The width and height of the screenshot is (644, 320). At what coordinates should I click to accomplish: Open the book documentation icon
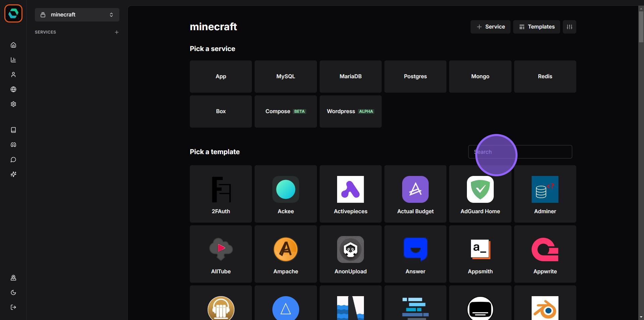pyautogui.click(x=13, y=130)
